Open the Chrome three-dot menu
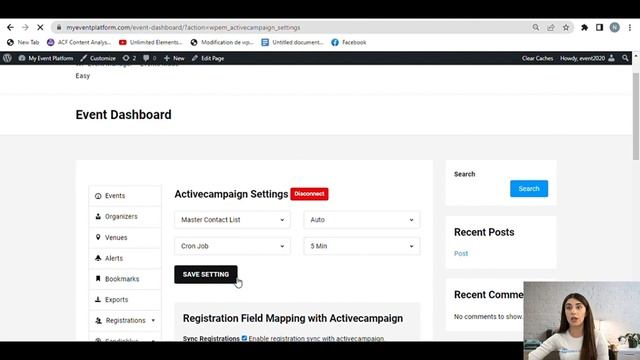The height and width of the screenshot is (360, 640). click(629, 27)
